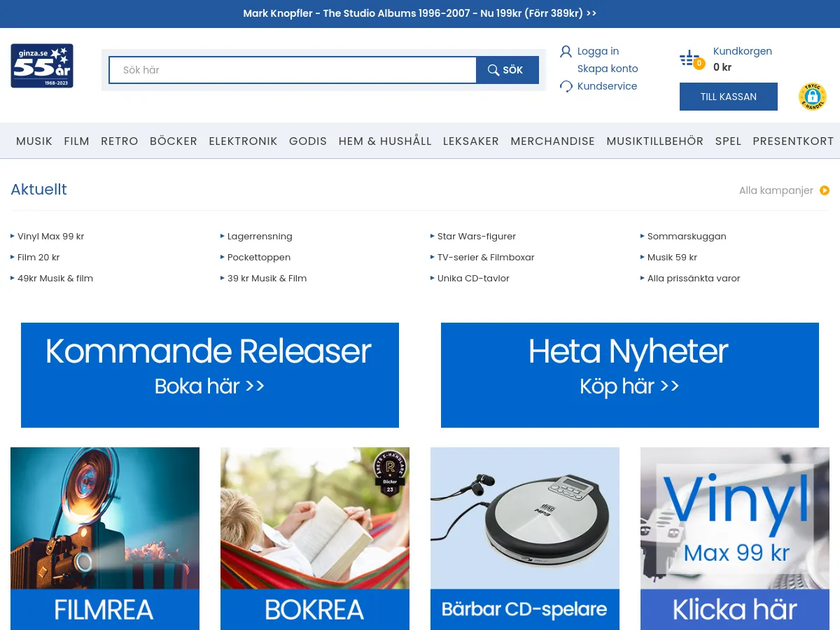This screenshot has height=630, width=840.
Task: Open the Bärbar CD-spelare thumbnail
Action: (525, 538)
